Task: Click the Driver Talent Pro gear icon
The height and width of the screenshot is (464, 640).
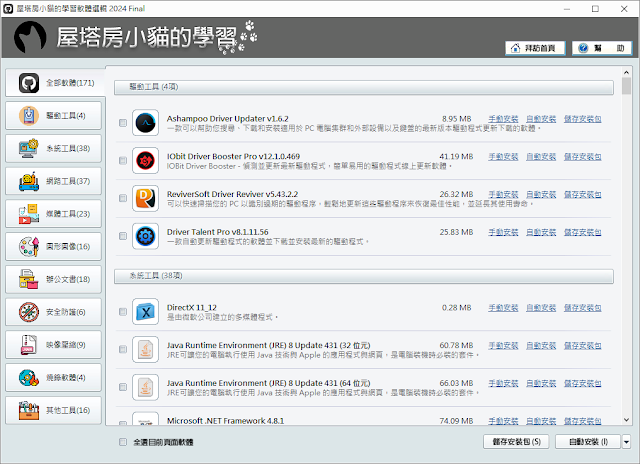Action: 145,236
